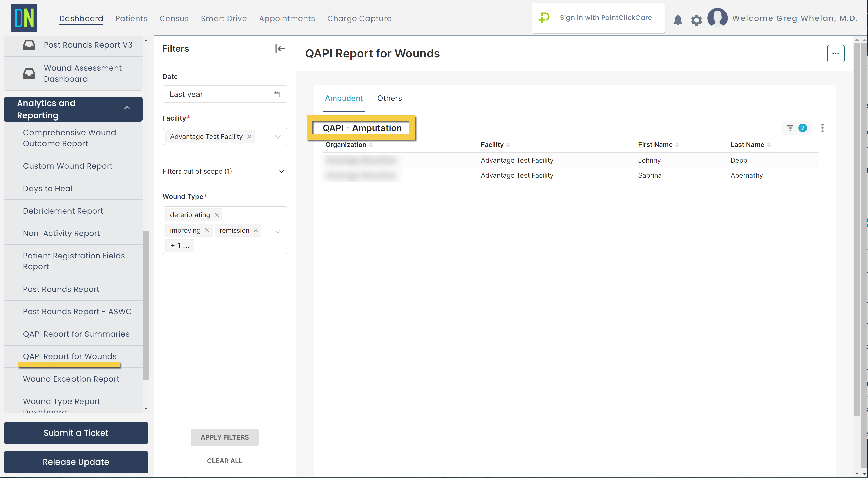Open the ellipsis menu for QAPI Report for Wounds

pos(836,53)
